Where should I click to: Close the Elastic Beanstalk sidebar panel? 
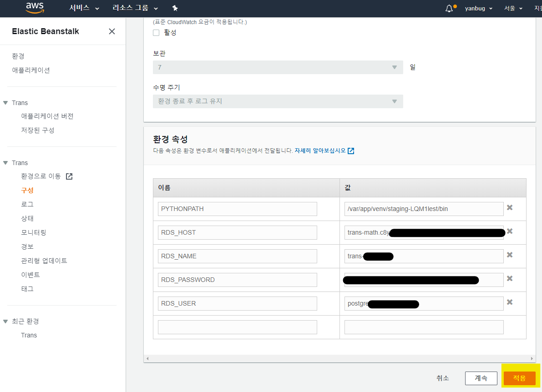click(x=111, y=31)
